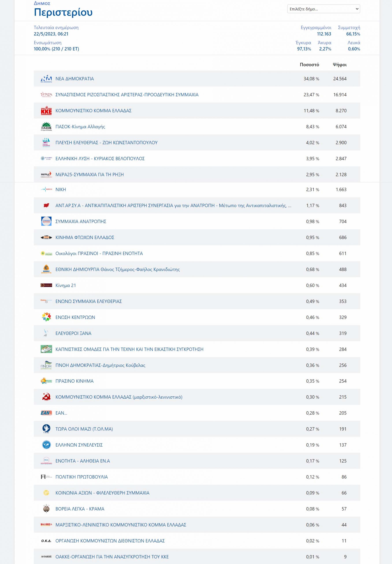Image resolution: width=392 pixels, height=564 pixels.
Task: Click the ΠΡΑΣΙΝΟ ΚΙΝΗΜΑ party link
Action: (x=74, y=381)
